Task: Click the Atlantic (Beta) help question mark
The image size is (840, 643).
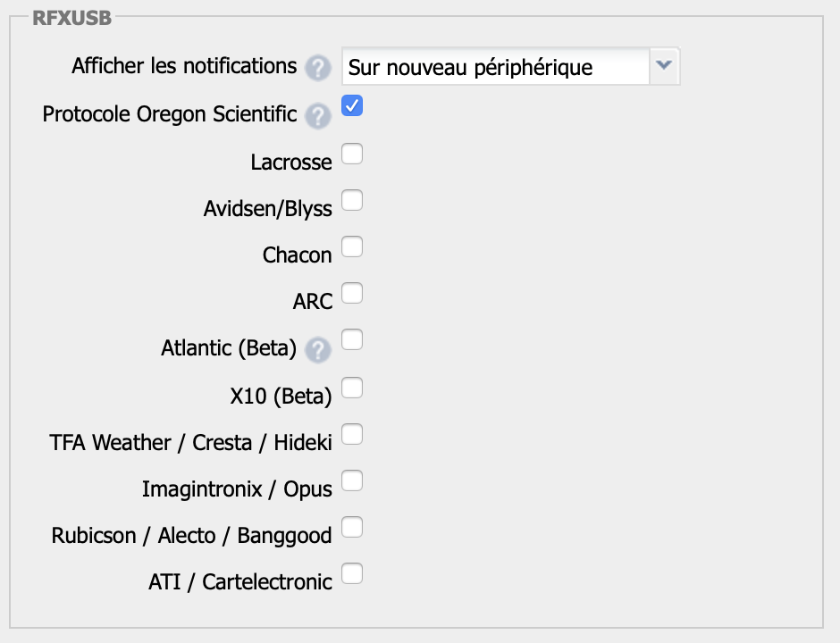Action: pyautogui.click(x=317, y=350)
